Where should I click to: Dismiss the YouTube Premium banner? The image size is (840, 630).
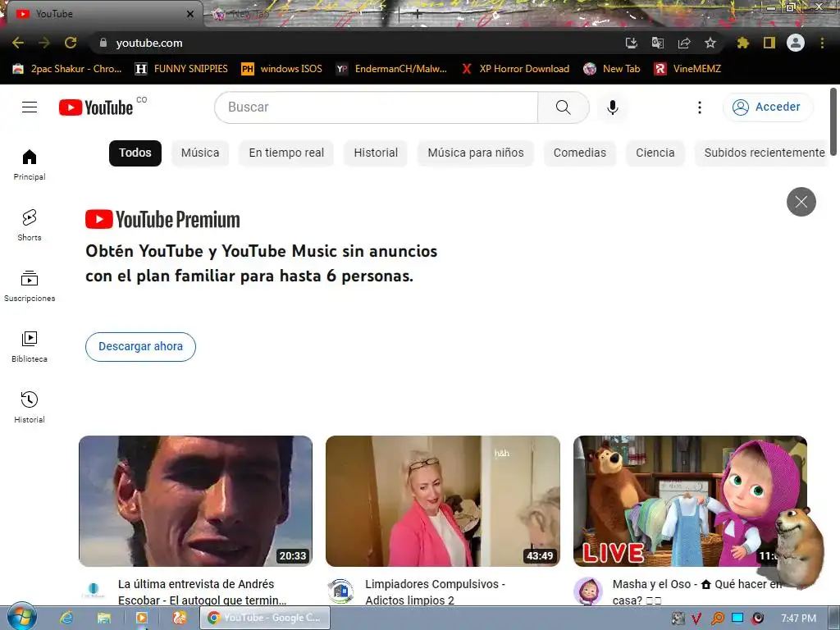tap(801, 202)
